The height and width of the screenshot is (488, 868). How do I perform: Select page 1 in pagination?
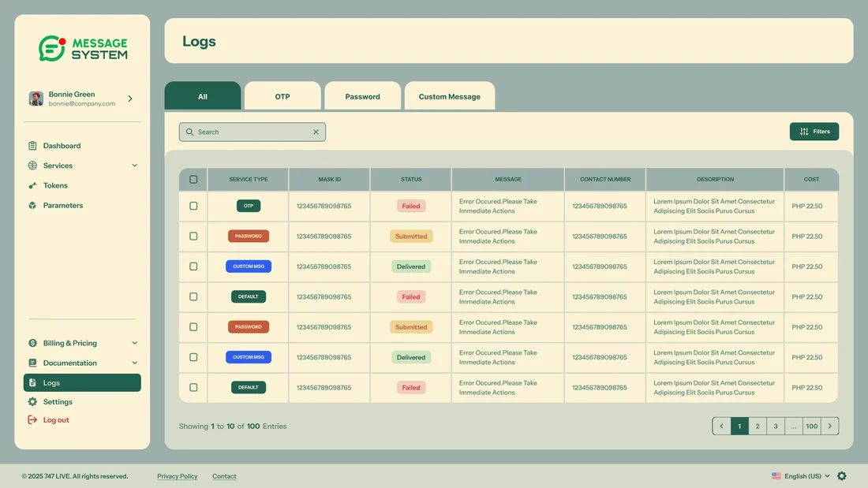[739, 426]
